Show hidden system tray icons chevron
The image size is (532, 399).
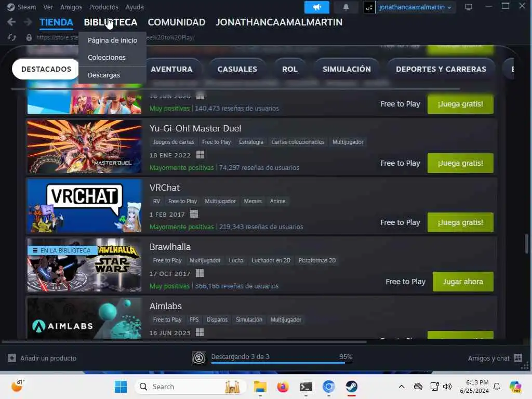pos(402,387)
